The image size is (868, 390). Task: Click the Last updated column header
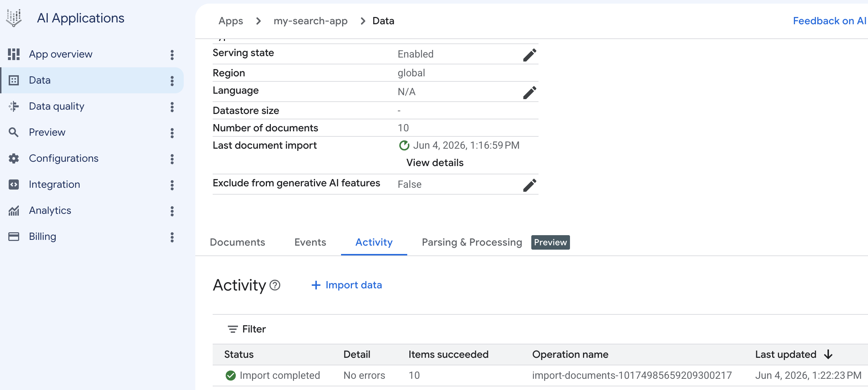coord(786,355)
